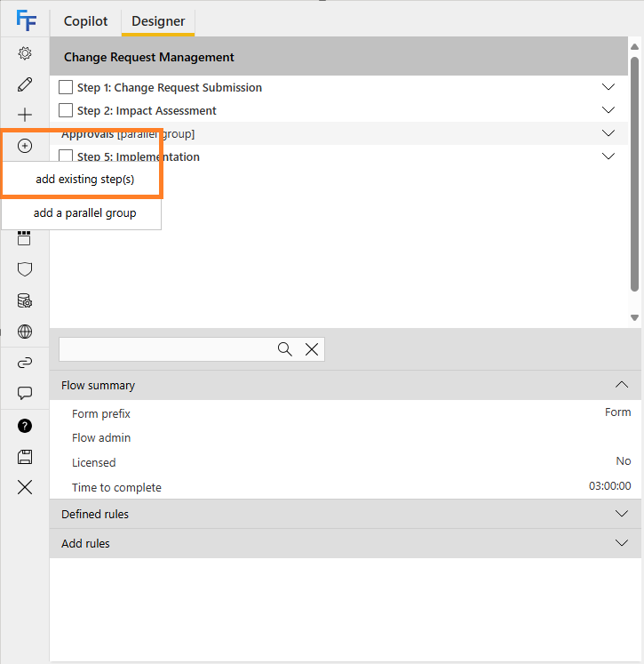
Task: Collapse the Flow summary section
Action: (x=622, y=385)
